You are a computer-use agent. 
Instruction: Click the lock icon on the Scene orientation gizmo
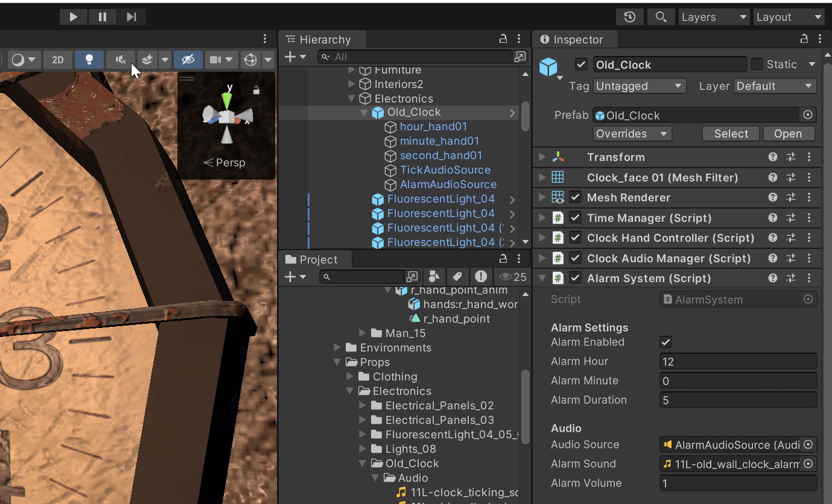(x=256, y=90)
